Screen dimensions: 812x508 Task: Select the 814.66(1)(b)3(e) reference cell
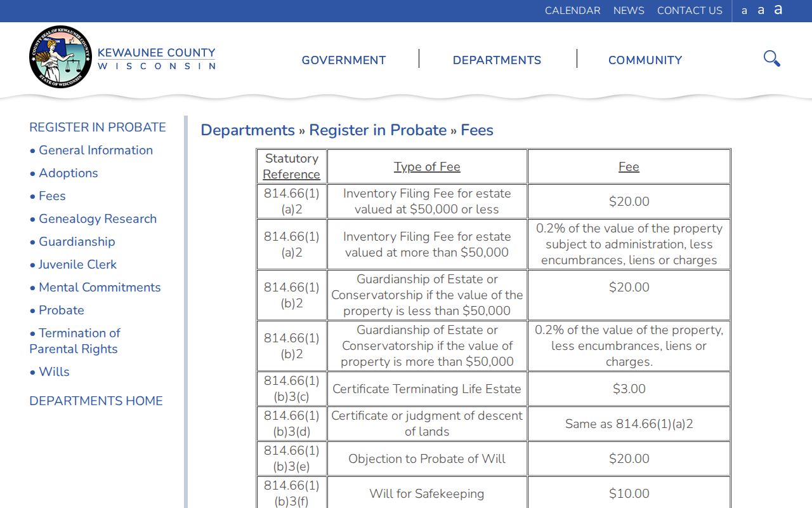(292, 458)
